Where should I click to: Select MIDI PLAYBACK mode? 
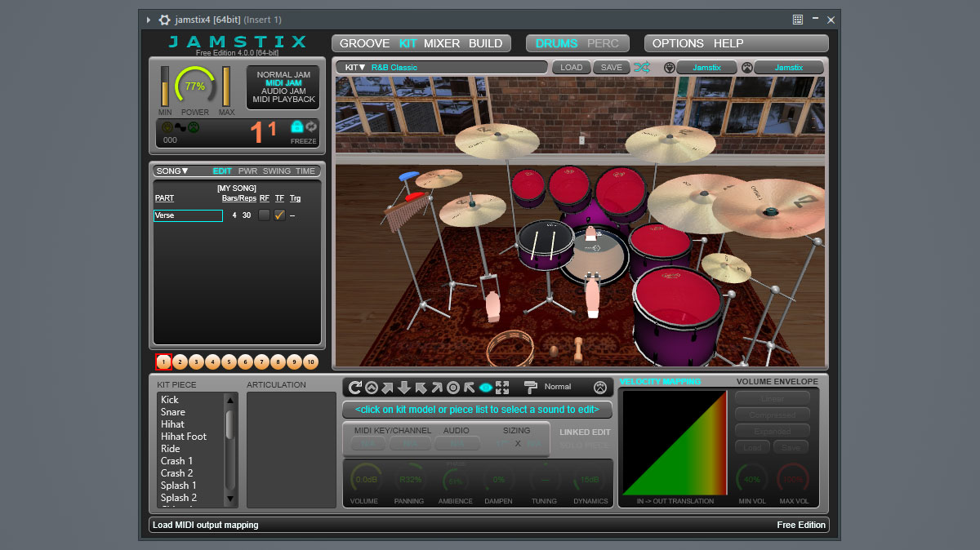283,99
